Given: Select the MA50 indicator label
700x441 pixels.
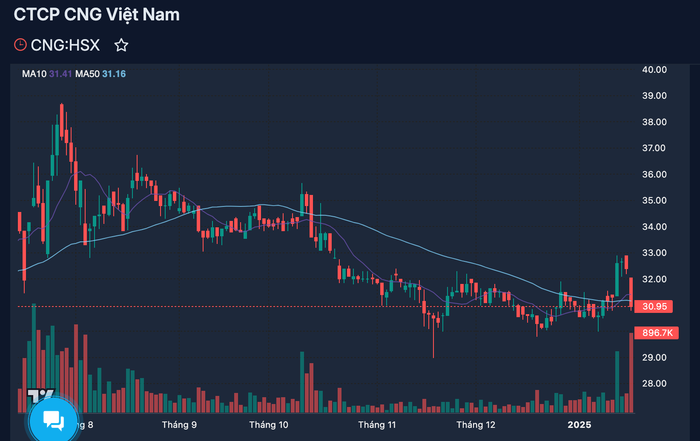Looking at the screenshot, I should pyautogui.click(x=87, y=74).
